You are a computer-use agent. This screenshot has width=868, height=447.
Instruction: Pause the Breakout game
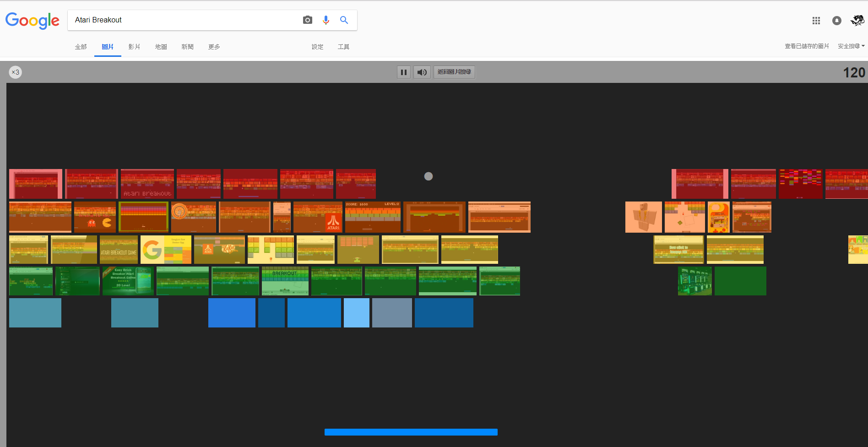tap(404, 72)
